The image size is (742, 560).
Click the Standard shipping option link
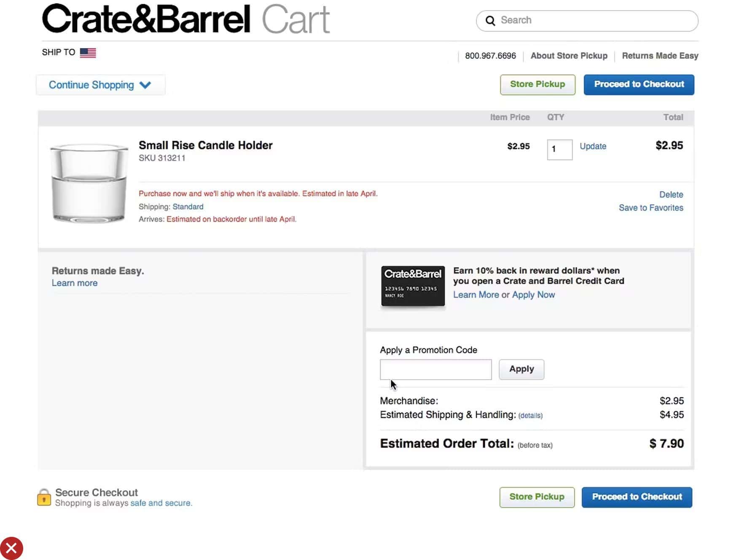pyautogui.click(x=188, y=206)
